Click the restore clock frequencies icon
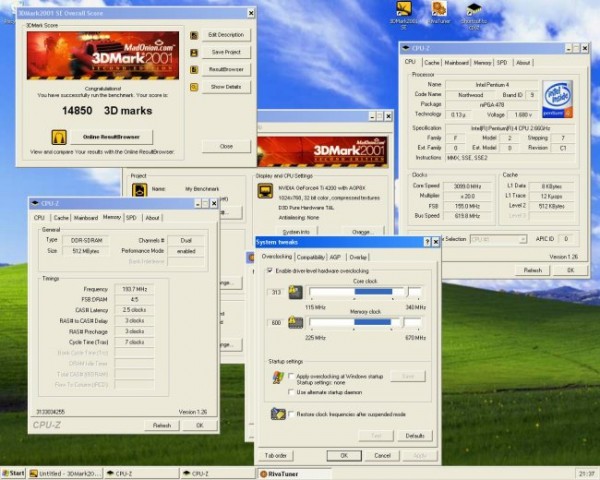The image size is (600, 480). 278,414
